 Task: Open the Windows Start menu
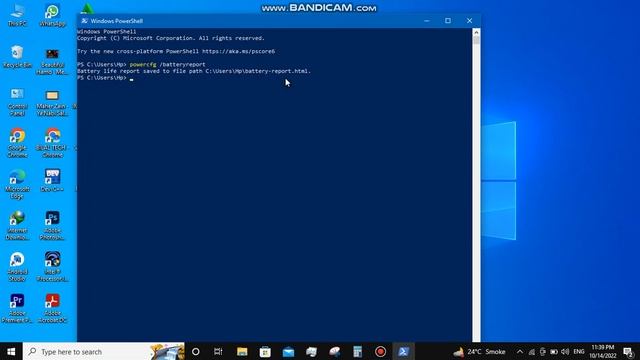pos(11,351)
